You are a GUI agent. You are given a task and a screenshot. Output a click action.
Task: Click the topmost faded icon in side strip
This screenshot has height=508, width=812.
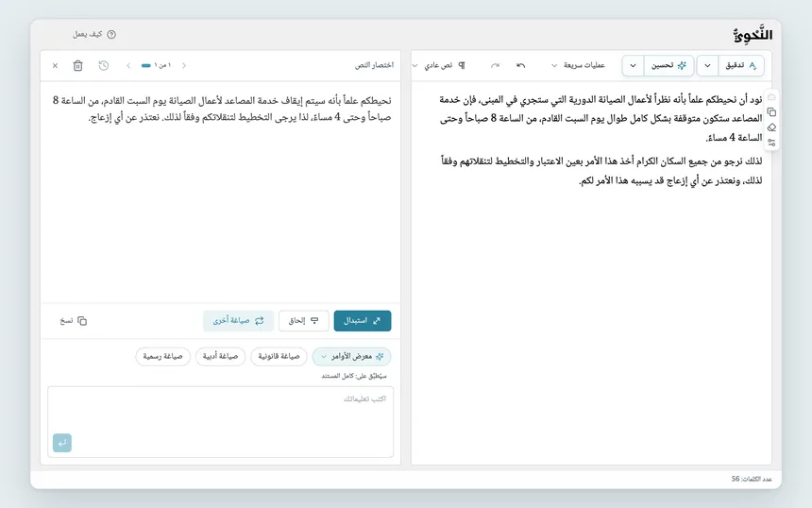[771, 97]
